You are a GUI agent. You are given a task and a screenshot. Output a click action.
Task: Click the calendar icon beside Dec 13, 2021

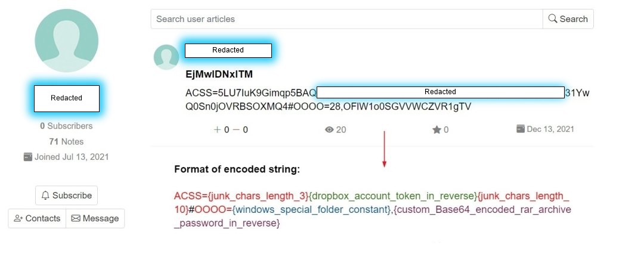tap(521, 129)
